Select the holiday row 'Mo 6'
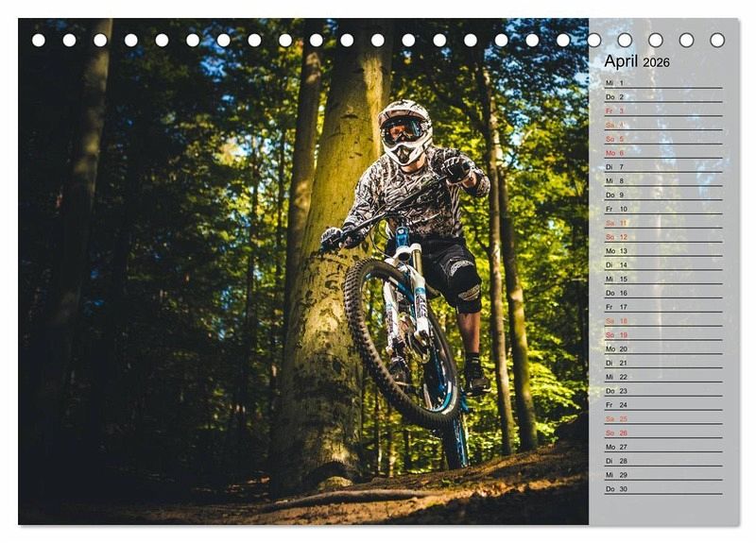This screenshot has width=756, height=543. pos(663,153)
